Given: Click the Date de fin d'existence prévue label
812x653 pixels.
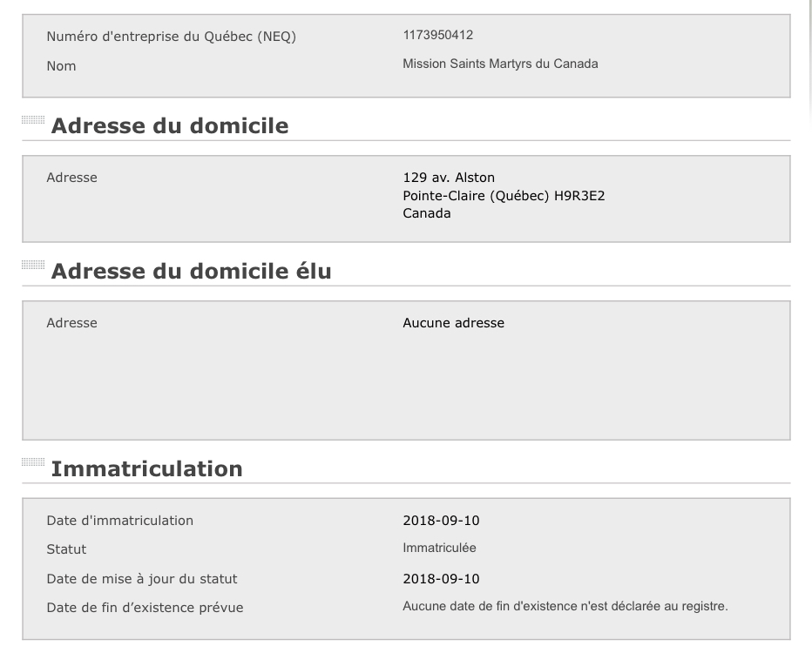Looking at the screenshot, I should 145,608.
